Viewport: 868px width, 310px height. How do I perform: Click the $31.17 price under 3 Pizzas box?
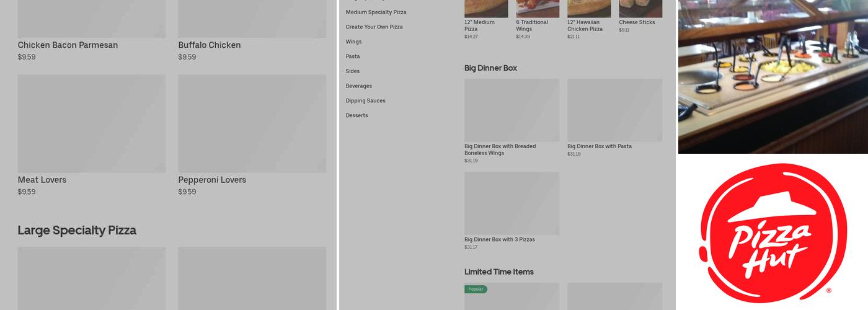471,247
